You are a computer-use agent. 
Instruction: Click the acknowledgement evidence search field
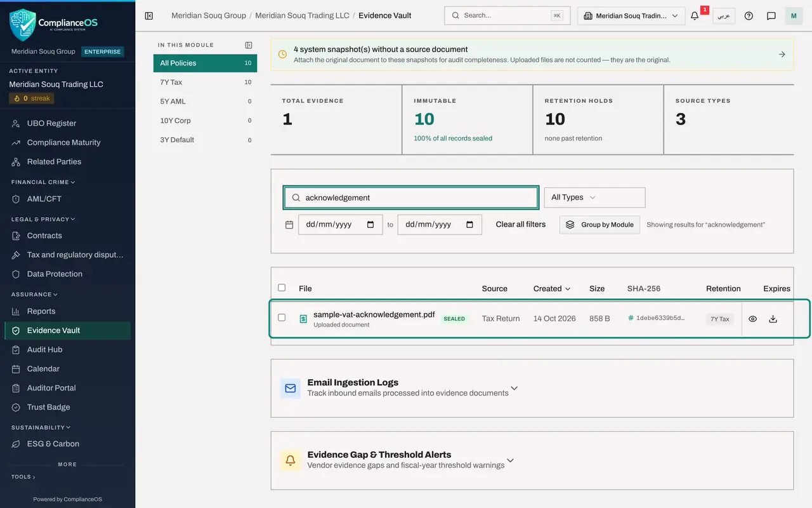pos(411,197)
